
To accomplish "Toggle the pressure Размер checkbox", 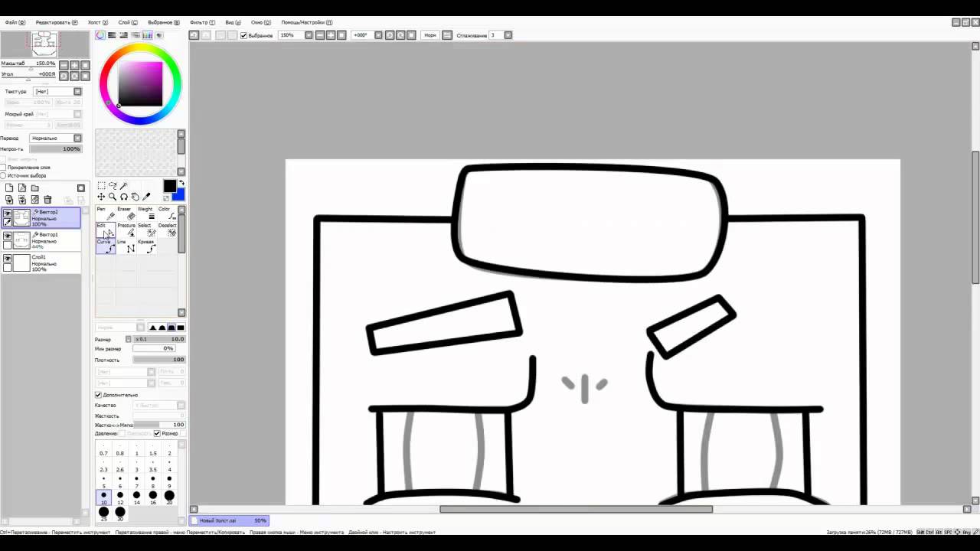I will point(157,433).
